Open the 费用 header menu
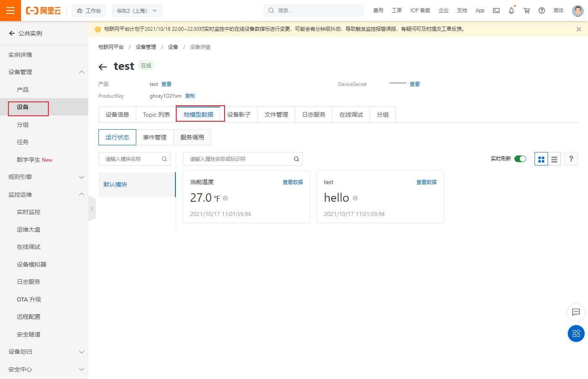Image resolution: width=588 pixels, height=379 pixels. 378,11
